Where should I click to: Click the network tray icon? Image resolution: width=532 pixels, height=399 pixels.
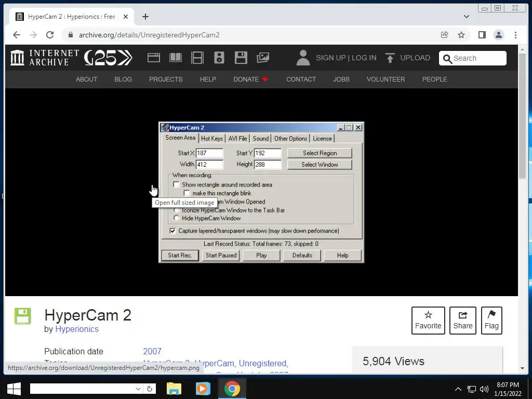coord(472,389)
